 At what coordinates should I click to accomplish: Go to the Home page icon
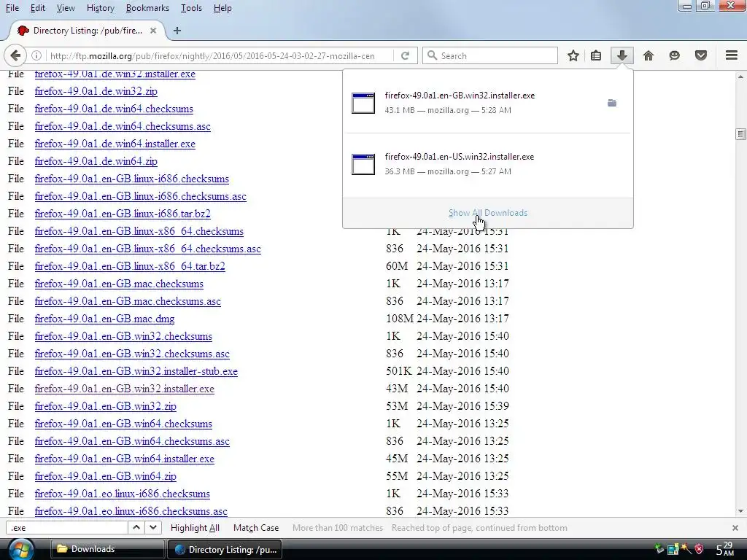pyautogui.click(x=649, y=55)
